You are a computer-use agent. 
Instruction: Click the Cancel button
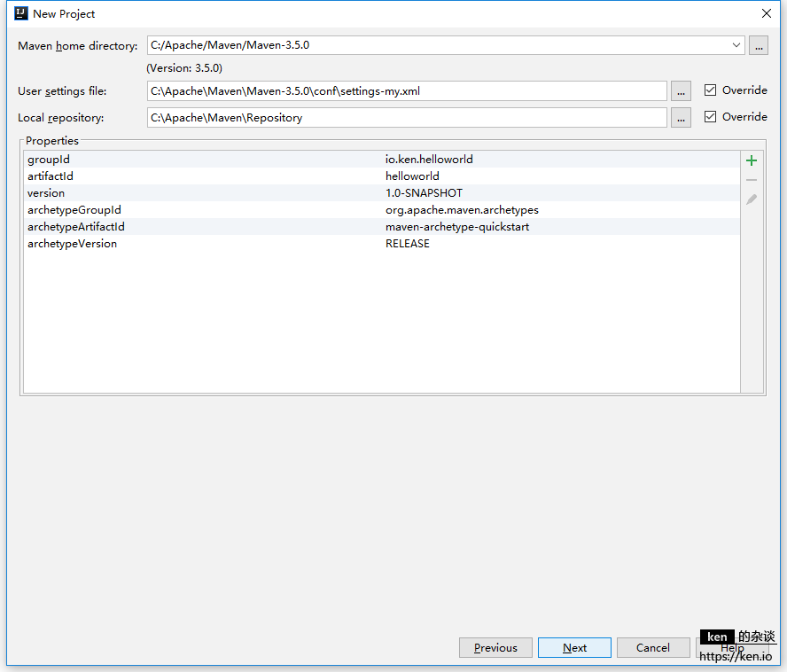653,648
